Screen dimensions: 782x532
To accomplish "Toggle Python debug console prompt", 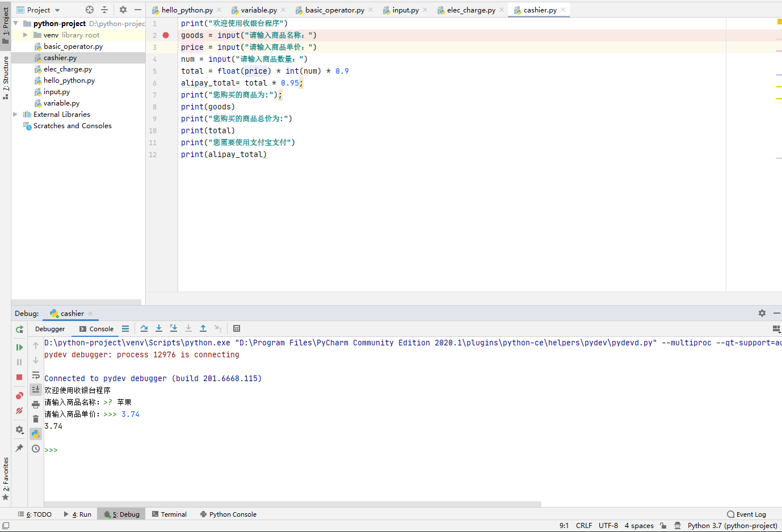I will tap(36, 434).
